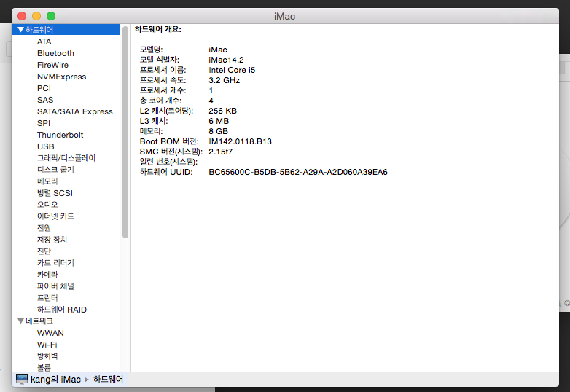This screenshot has height=392, width=570.
Task: Click 하드웨어 in the bottom path bar
Action: coord(108,380)
